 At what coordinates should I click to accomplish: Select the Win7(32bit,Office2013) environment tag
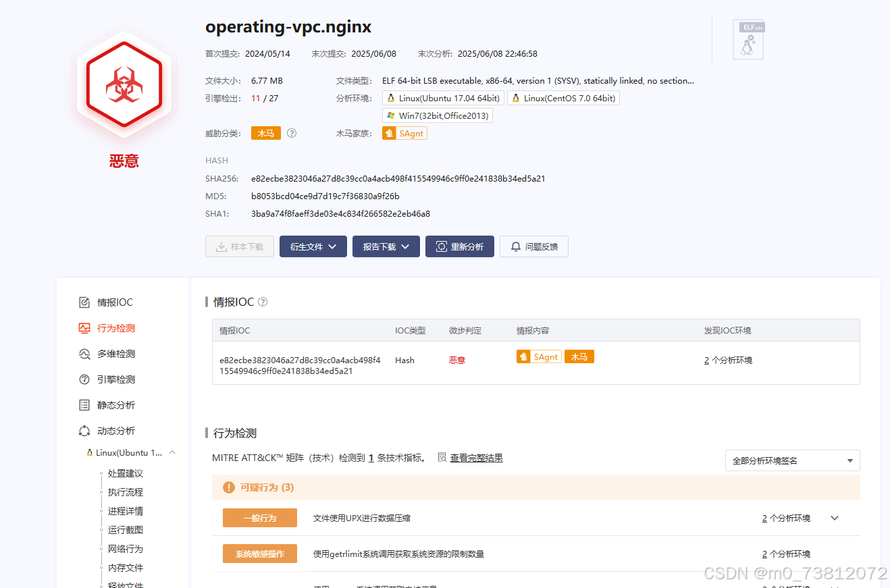coord(438,115)
